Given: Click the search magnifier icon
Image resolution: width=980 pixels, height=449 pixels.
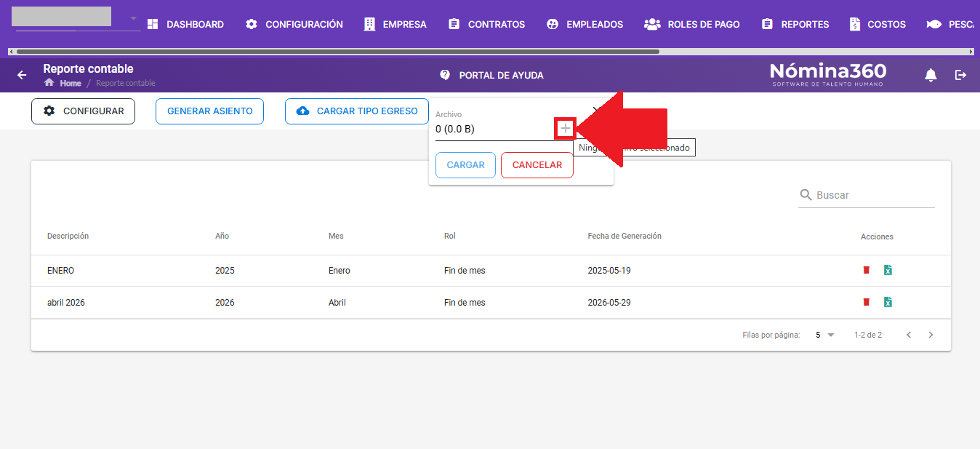Looking at the screenshot, I should pos(806,195).
